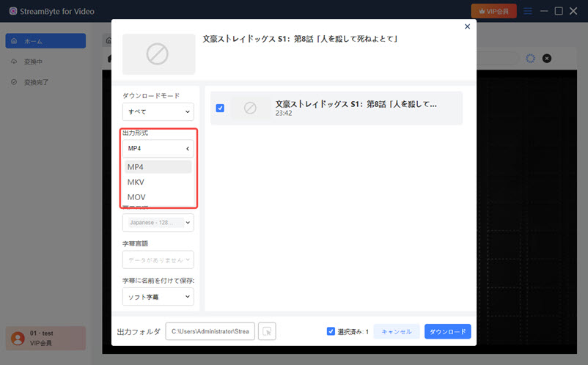Click the VIP会員 upgrade button
This screenshot has height=365, width=588.
point(493,11)
